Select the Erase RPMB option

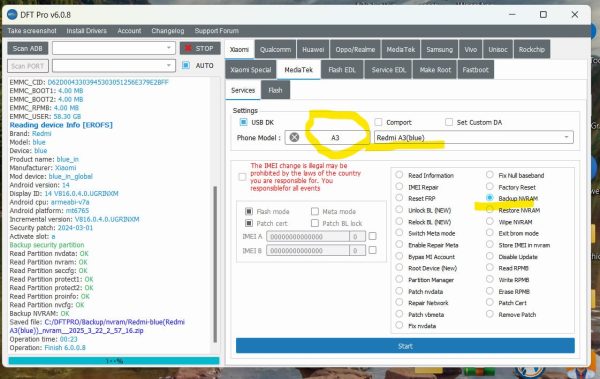[x=509, y=291]
